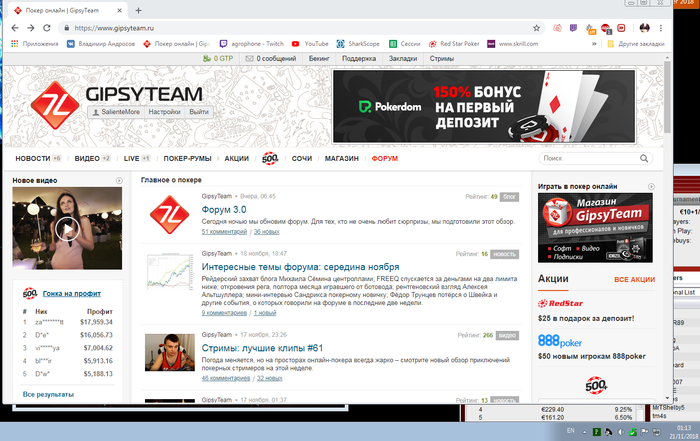Open the Pokerdom 150% bonus banner
The image size is (700, 441).
[x=484, y=106]
